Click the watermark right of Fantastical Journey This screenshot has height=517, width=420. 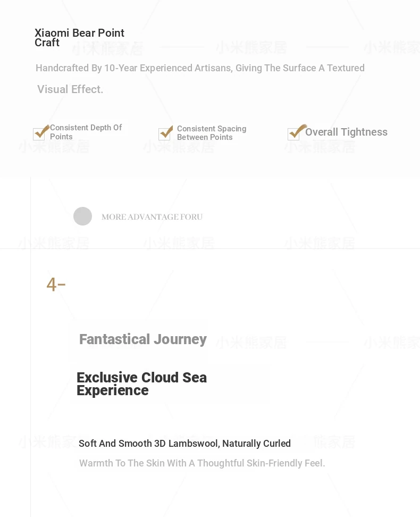coord(250,343)
